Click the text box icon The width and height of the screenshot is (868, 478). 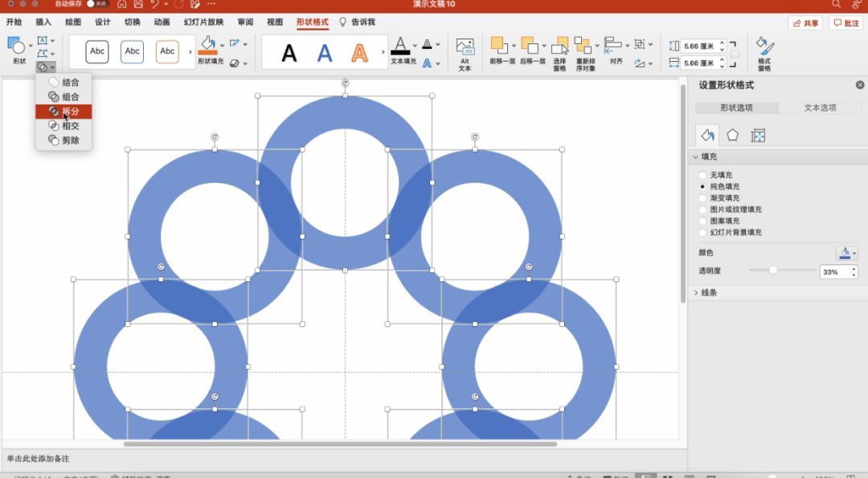(42, 40)
